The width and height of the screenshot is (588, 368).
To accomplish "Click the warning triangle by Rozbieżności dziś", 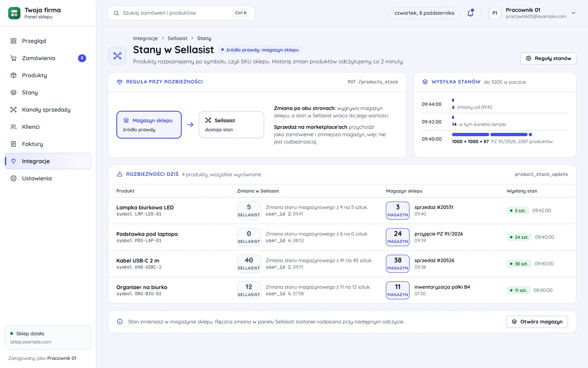I will click(119, 174).
